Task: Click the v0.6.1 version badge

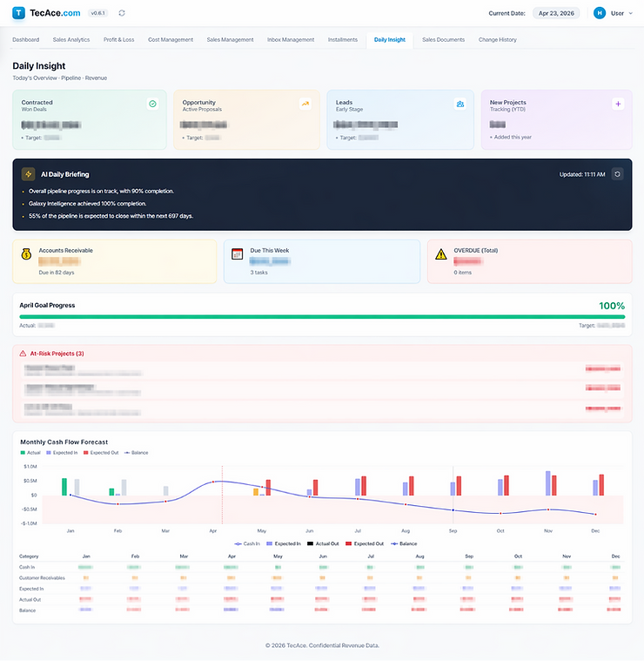Action: click(x=97, y=13)
